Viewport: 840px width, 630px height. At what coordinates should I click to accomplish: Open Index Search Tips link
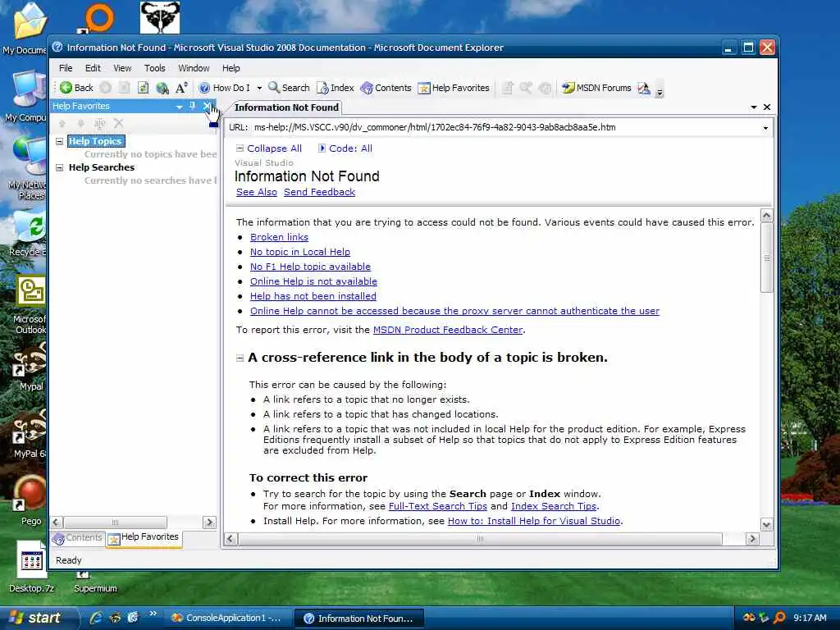(554, 506)
